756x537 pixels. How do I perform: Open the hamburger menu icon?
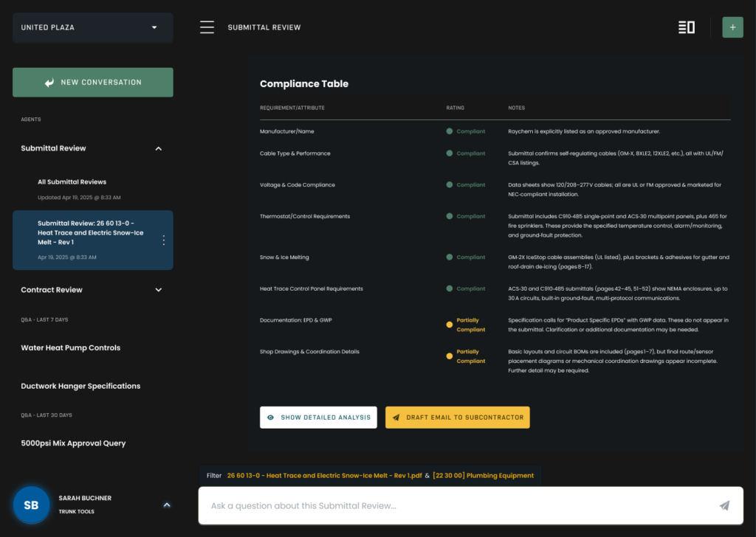(x=207, y=27)
